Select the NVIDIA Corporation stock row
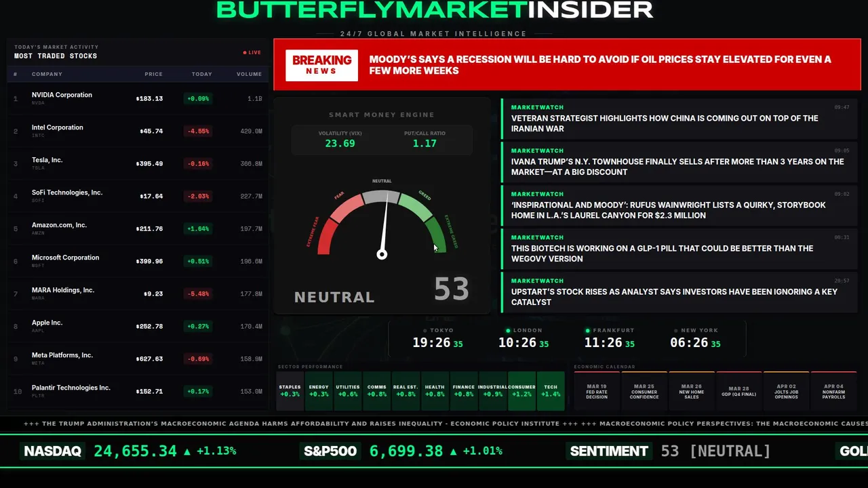868x488 pixels. point(138,98)
